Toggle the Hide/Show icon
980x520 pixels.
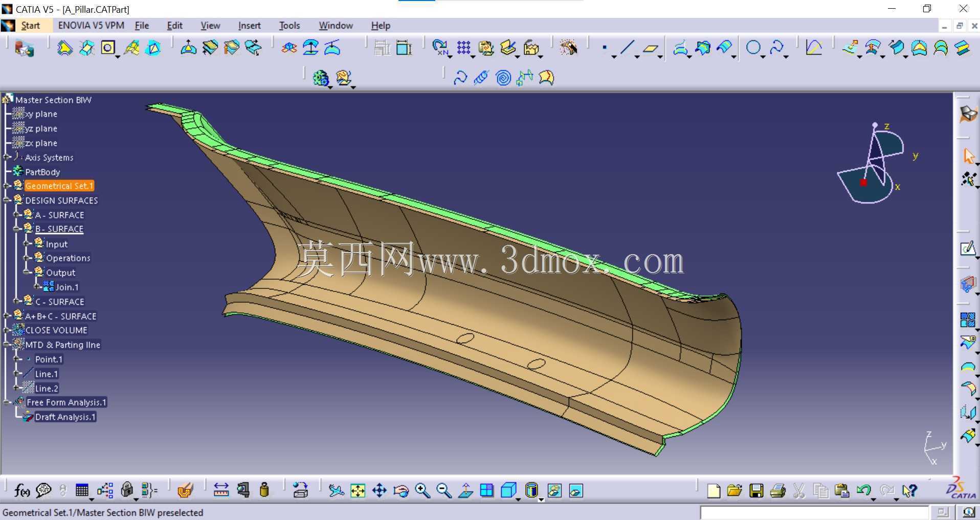point(554,491)
